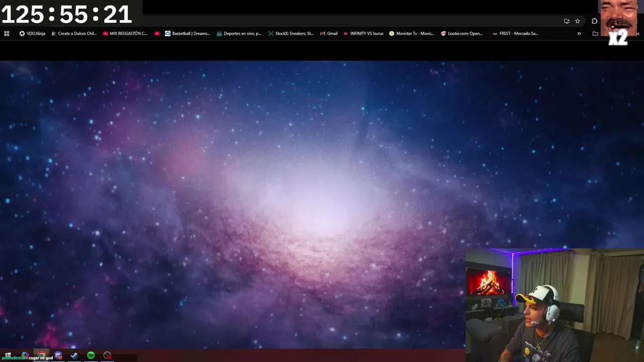The image size is (644, 362).
Task: Open the Create a Dulces Chil... bookmark
Action: (x=73, y=34)
